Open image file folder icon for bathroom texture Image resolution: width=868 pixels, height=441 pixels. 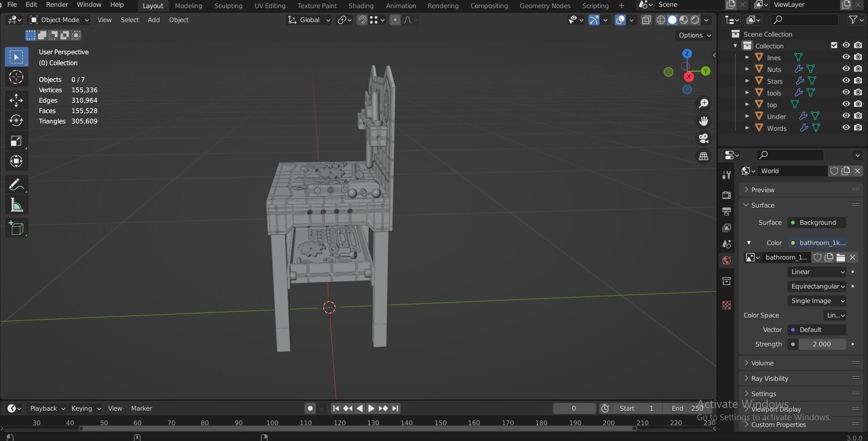click(840, 257)
